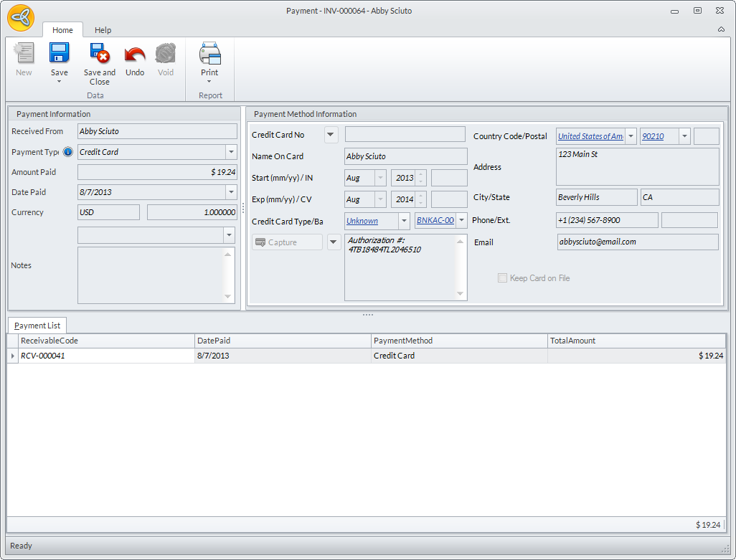
Task: Click the Print report icon
Action: point(209,54)
